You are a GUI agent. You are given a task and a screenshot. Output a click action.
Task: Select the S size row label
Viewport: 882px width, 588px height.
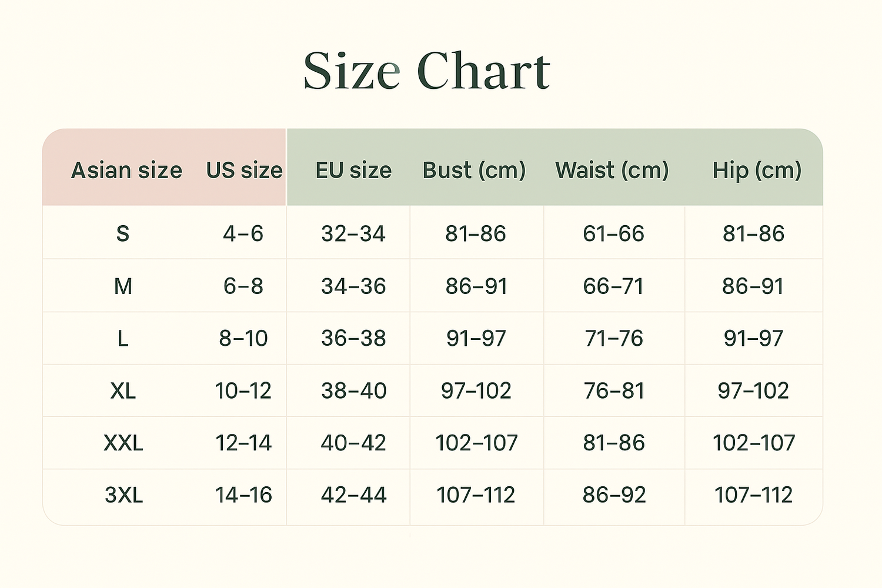[x=122, y=234]
